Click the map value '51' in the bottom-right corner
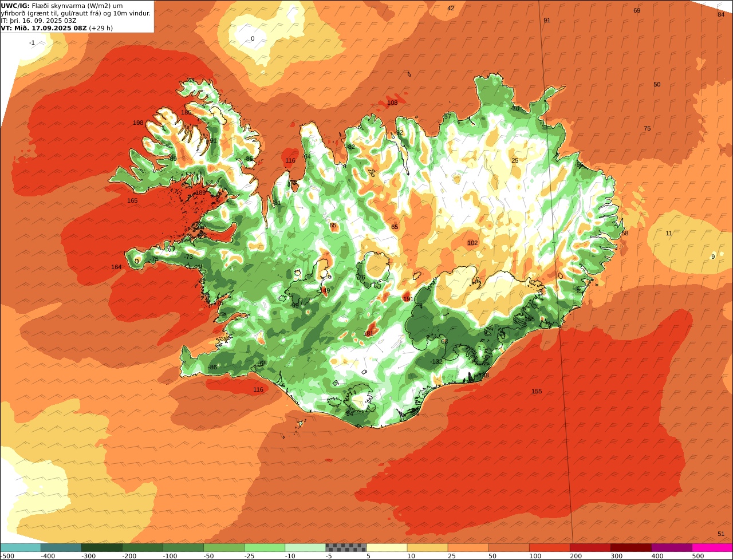Screen dimensions: 733x560 [721, 534]
